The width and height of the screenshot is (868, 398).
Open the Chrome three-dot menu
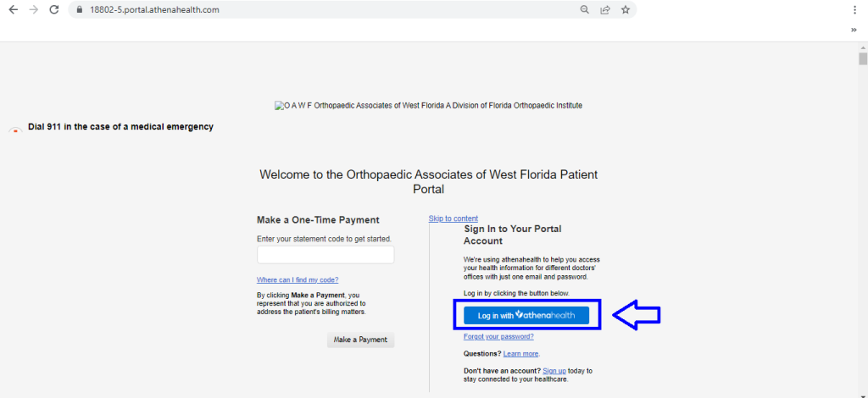click(x=856, y=9)
